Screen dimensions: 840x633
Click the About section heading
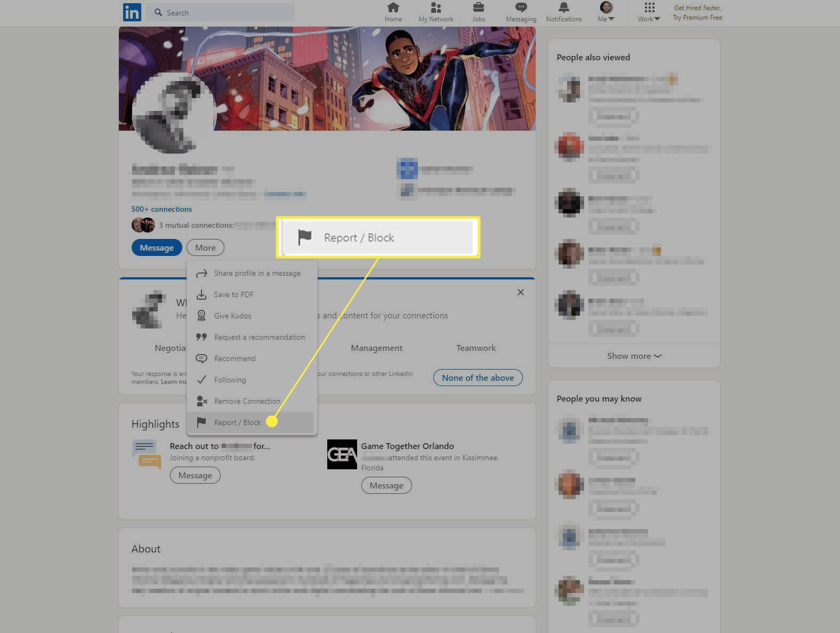146,549
